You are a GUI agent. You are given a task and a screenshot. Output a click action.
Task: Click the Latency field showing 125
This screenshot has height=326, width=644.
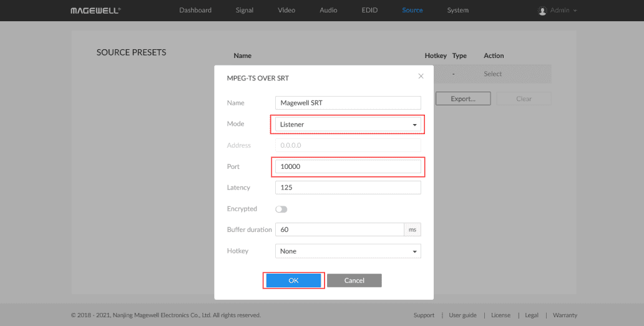(348, 188)
